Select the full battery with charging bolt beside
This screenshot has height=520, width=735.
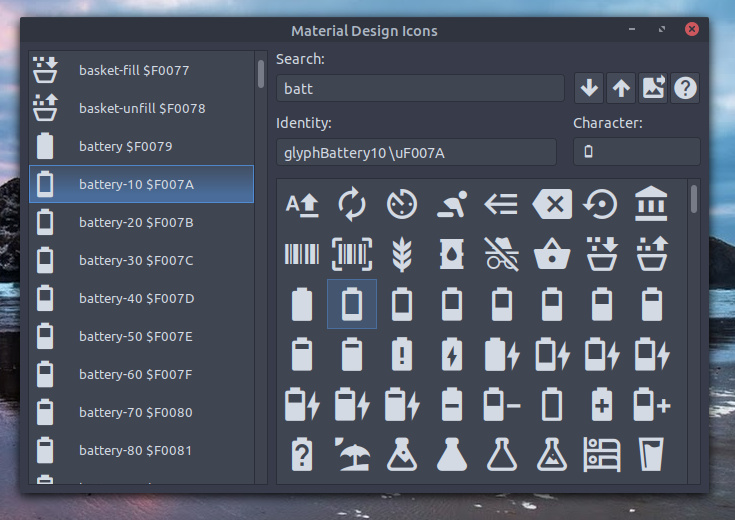[x=502, y=354]
